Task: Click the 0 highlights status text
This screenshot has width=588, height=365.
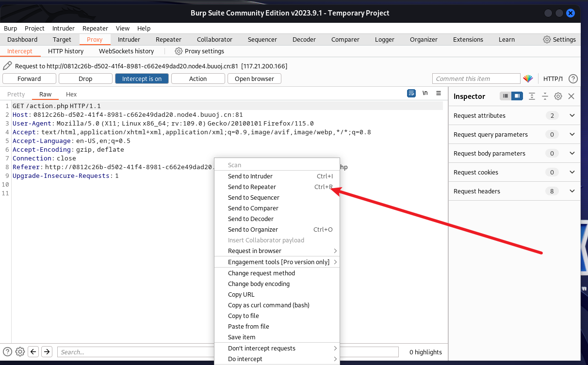Action: click(x=425, y=352)
